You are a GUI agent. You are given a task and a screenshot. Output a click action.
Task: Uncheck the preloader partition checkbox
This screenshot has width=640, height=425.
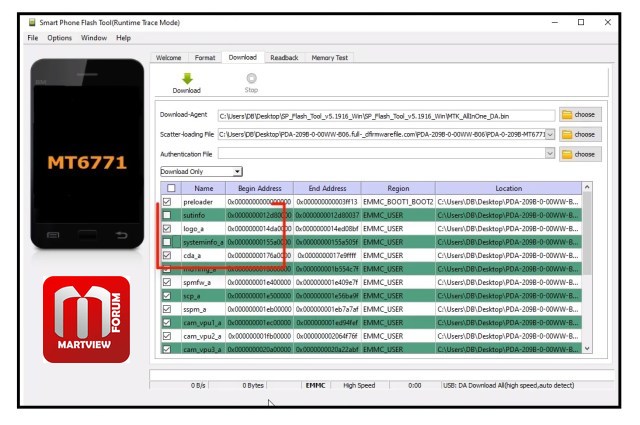(x=167, y=202)
